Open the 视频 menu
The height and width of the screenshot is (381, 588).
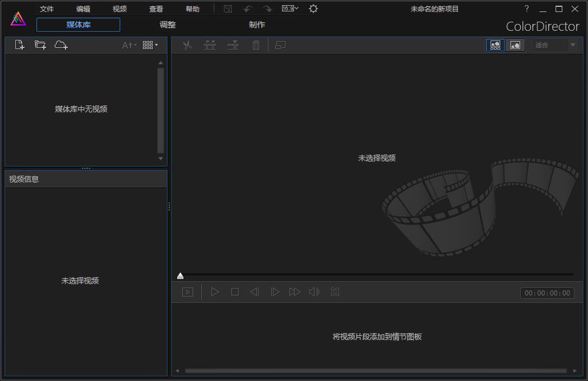tap(120, 9)
